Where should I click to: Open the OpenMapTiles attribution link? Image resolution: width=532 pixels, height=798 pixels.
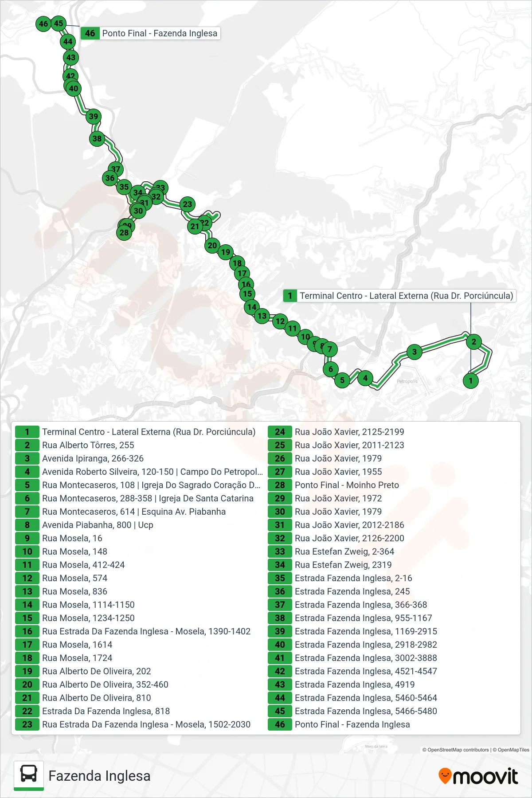click(x=511, y=750)
